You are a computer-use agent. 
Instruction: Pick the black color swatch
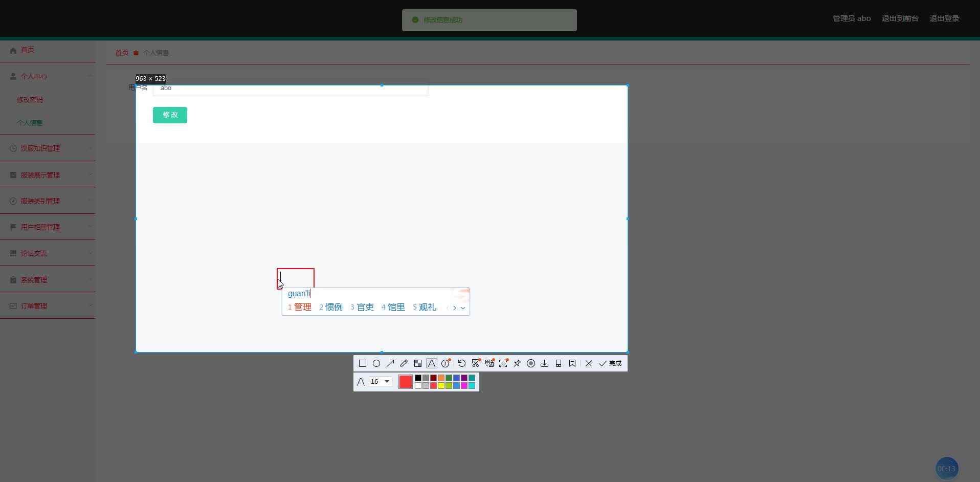click(418, 378)
